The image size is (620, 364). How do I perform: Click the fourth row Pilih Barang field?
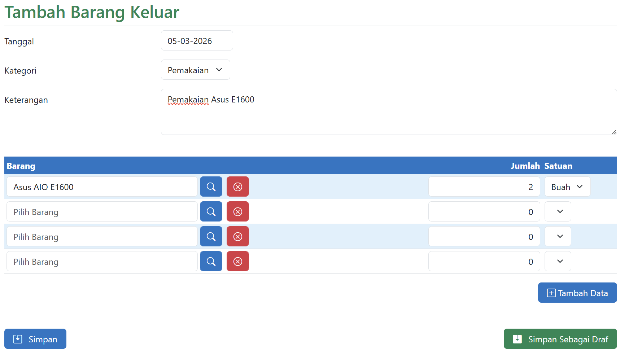pyautogui.click(x=102, y=261)
